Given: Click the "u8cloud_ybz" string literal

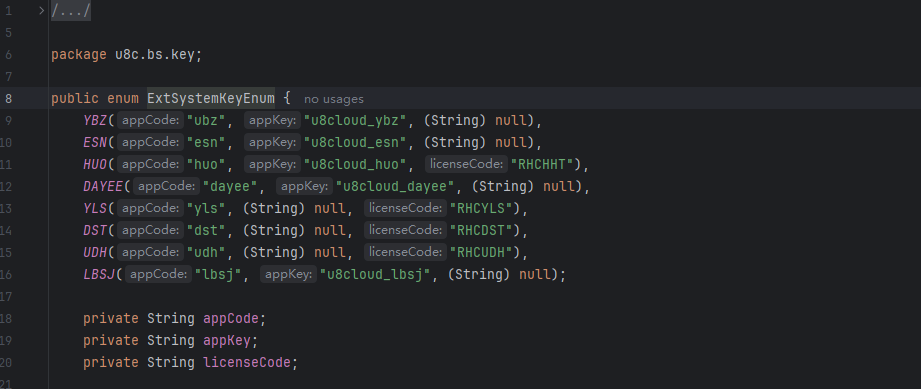Looking at the screenshot, I should [x=355, y=121].
